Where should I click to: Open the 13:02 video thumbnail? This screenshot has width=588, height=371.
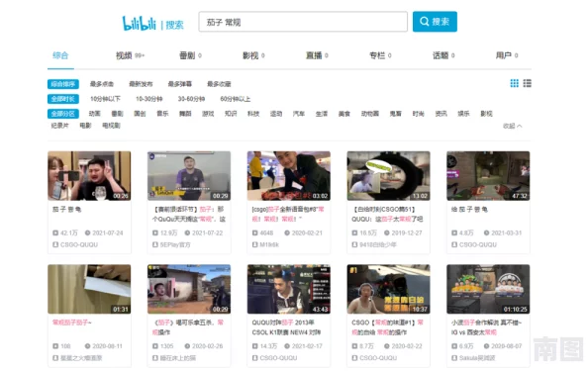coord(388,176)
